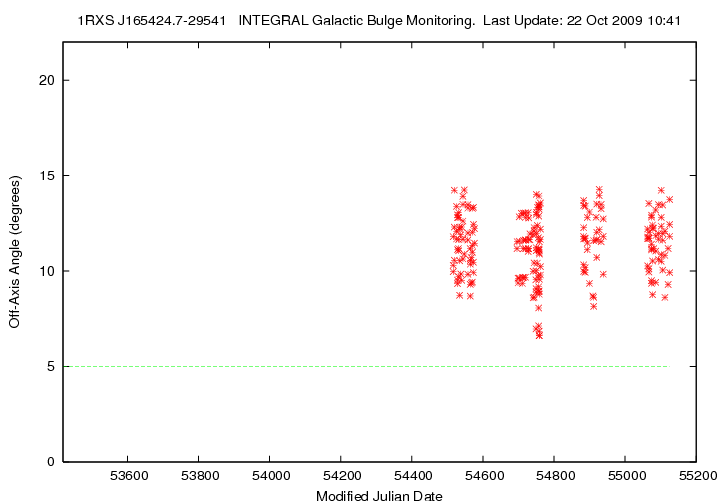Click the x-axis tick label 53600
This screenshot has width=720, height=504.
pyautogui.click(x=129, y=476)
